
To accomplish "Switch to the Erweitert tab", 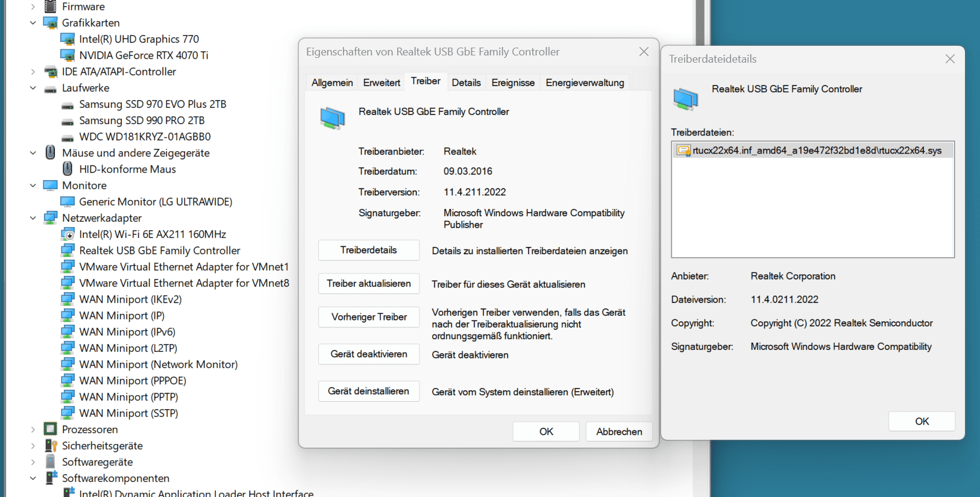I will point(382,83).
